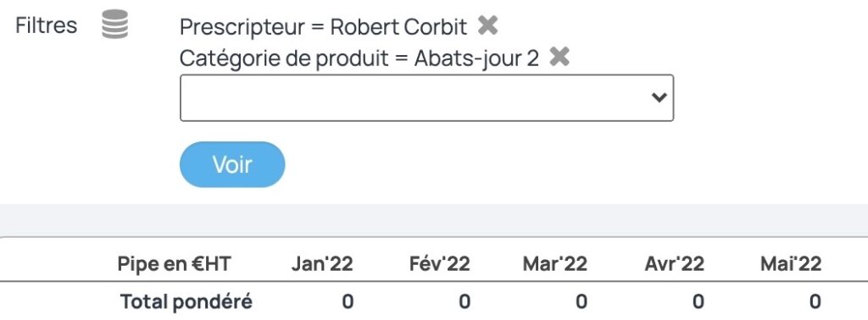Click the Total pondéré value under Mai'22
Image resolution: width=868 pixels, height=320 pixels.
pyautogui.click(x=815, y=301)
